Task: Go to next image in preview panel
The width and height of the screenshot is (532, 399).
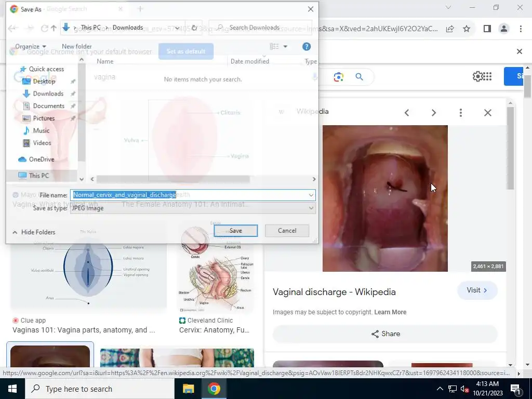Action: 434,113
